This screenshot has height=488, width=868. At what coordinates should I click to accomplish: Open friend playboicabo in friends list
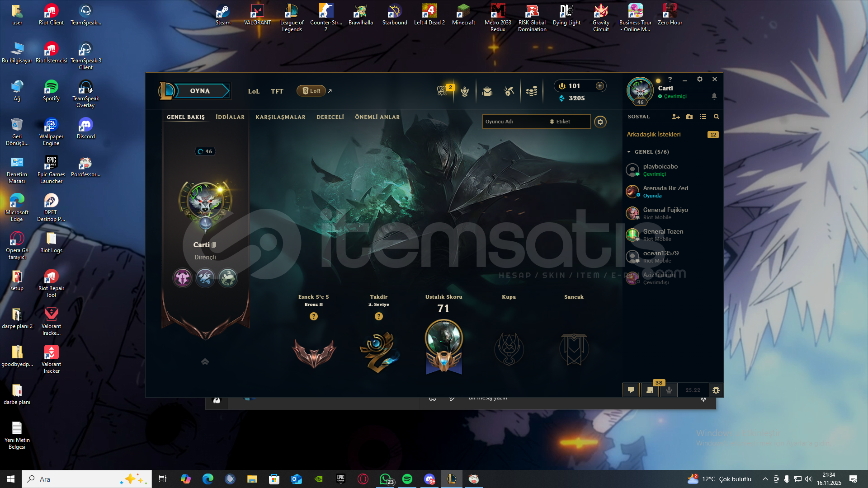(660, 170)
